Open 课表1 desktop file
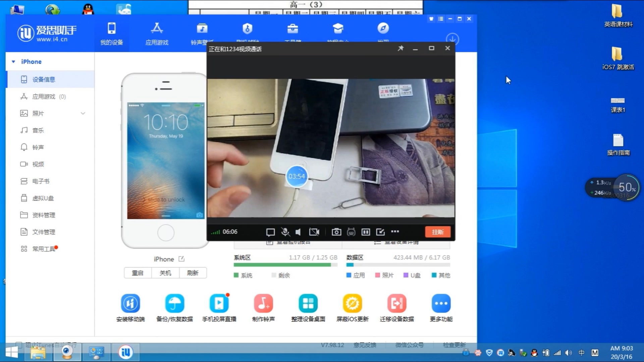 click(618, 105)
